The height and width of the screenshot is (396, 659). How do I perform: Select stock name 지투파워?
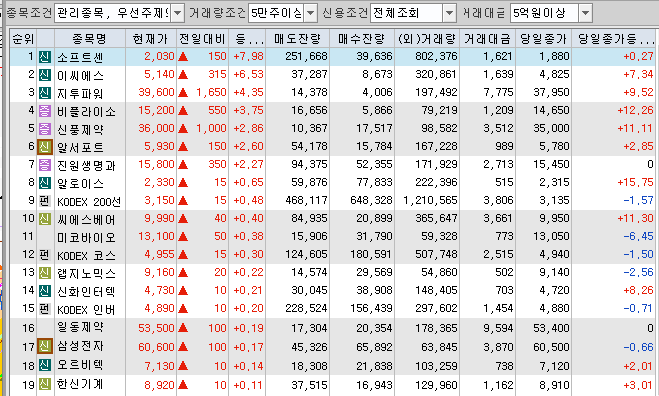[x=80, y=93]
